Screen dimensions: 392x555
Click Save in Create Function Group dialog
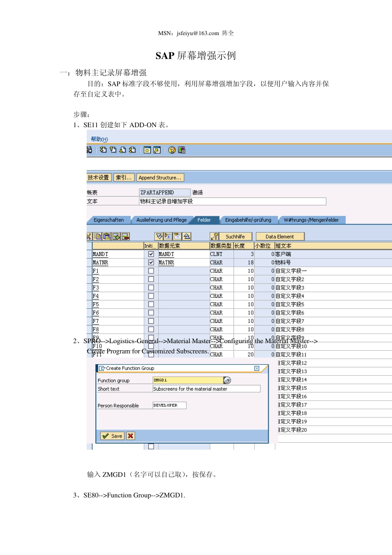112,436
